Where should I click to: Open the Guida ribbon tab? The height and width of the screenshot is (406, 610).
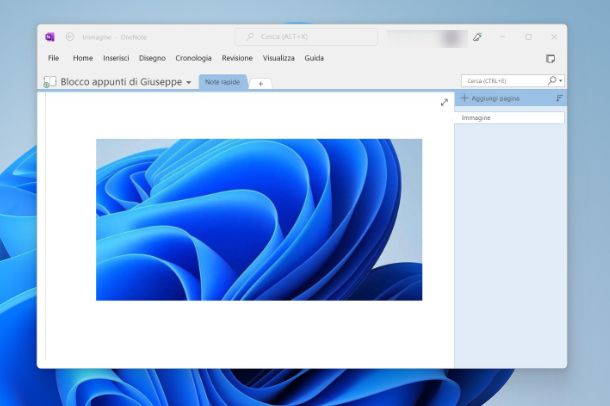[314, 58]
